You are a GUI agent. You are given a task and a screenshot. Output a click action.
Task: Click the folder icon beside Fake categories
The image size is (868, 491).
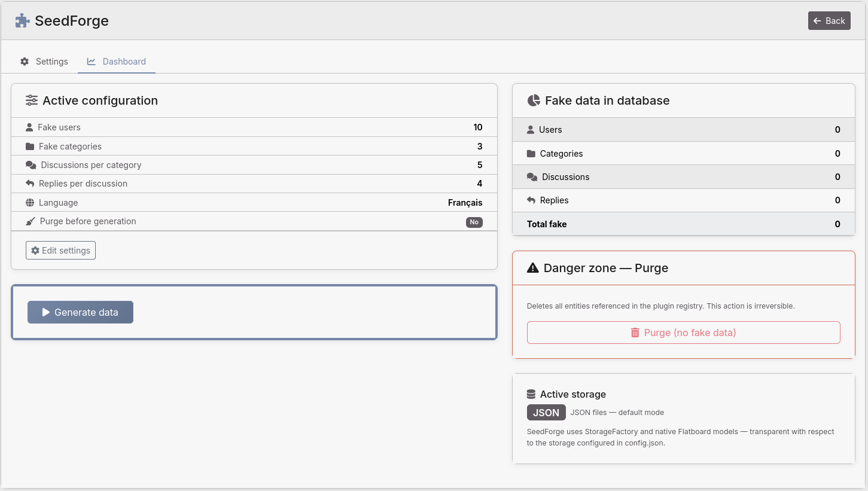click(x=29, y=146)
